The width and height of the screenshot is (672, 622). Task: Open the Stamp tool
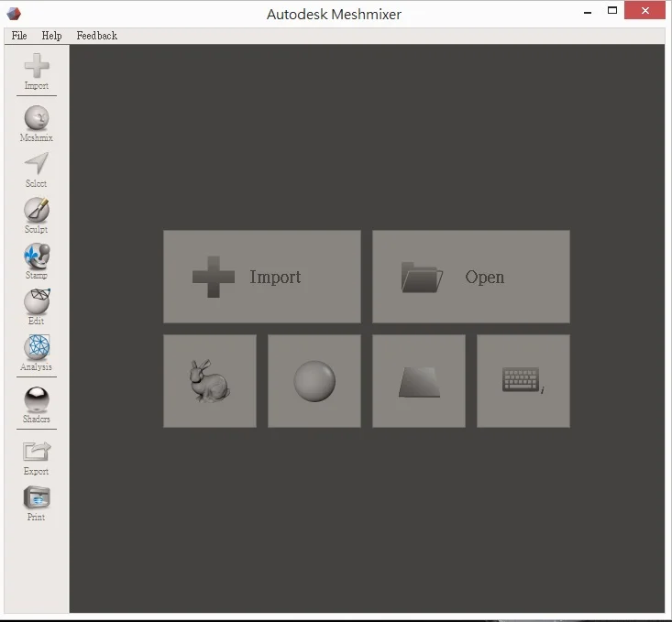click(37, 261)
